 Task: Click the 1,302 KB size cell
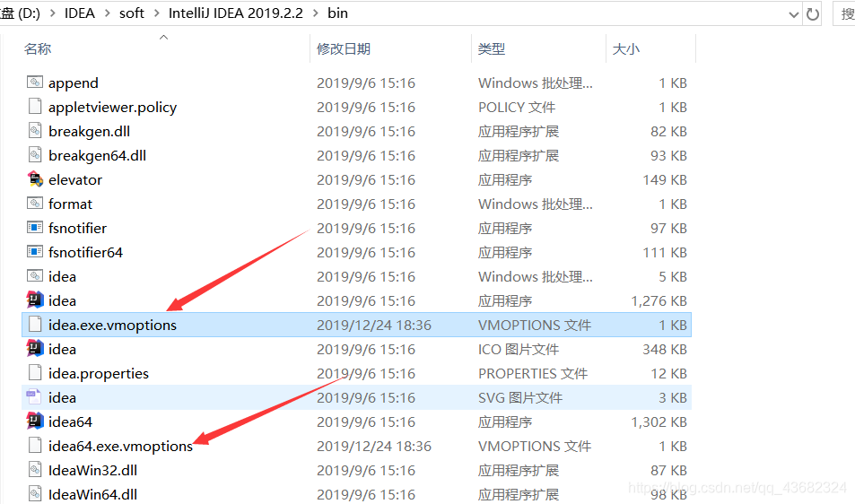coord(659,421)
